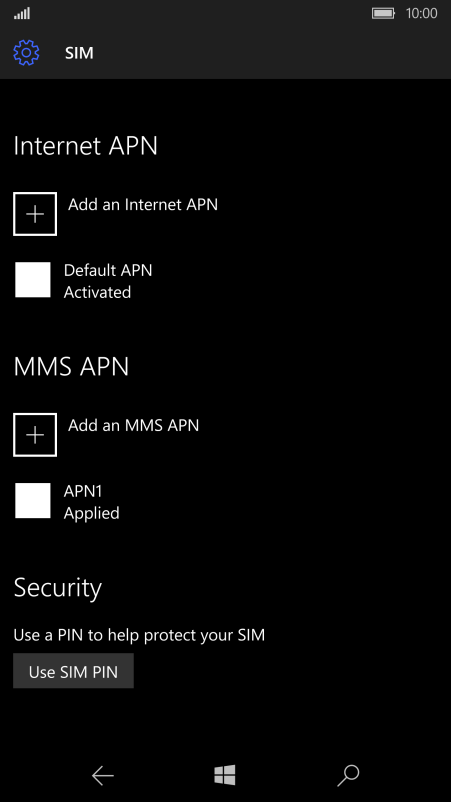Check the signal strength indicator
Screen dimensions: 451x802
click(22, 13)
